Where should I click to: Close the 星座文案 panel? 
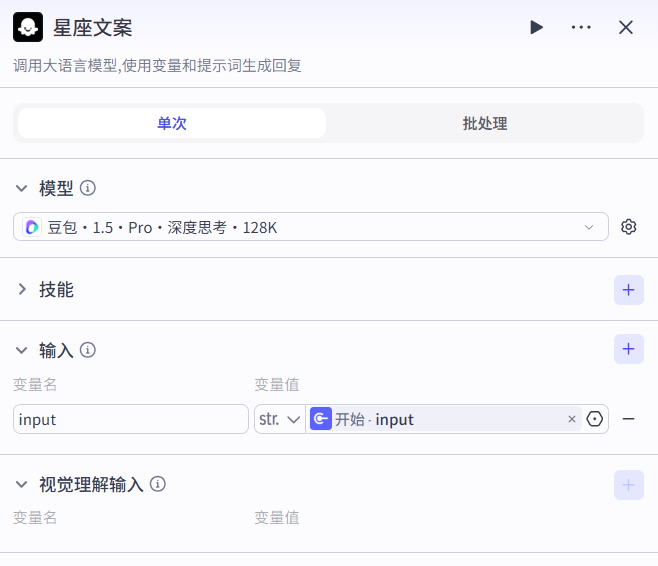coord(626,27)
